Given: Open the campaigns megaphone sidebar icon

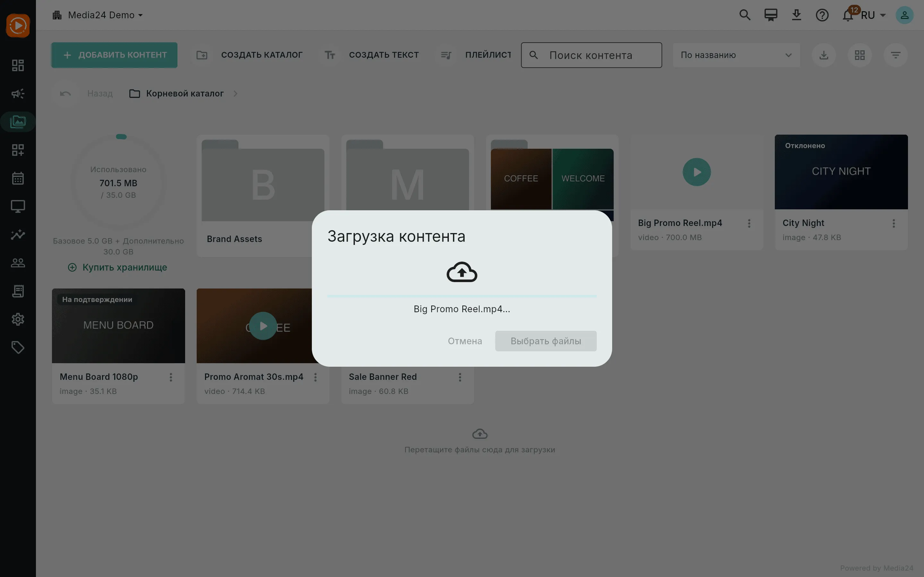Looking at the screenshot, I should click(x=18, y=94).
